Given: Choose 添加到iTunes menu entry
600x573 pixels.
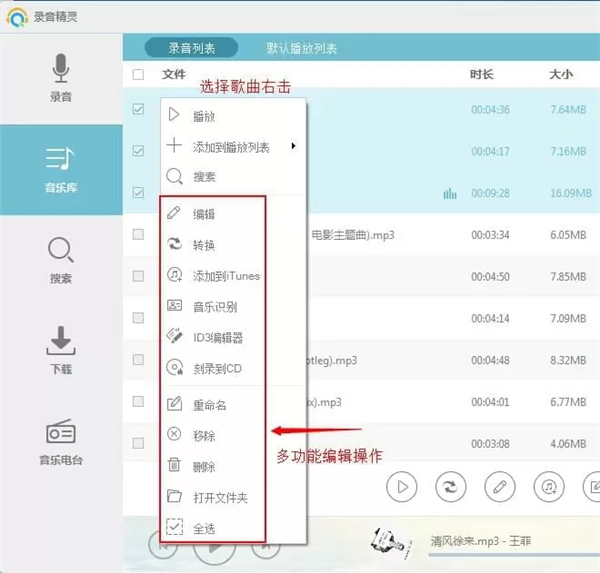Looking at the screenshot, I should (233, 276).
